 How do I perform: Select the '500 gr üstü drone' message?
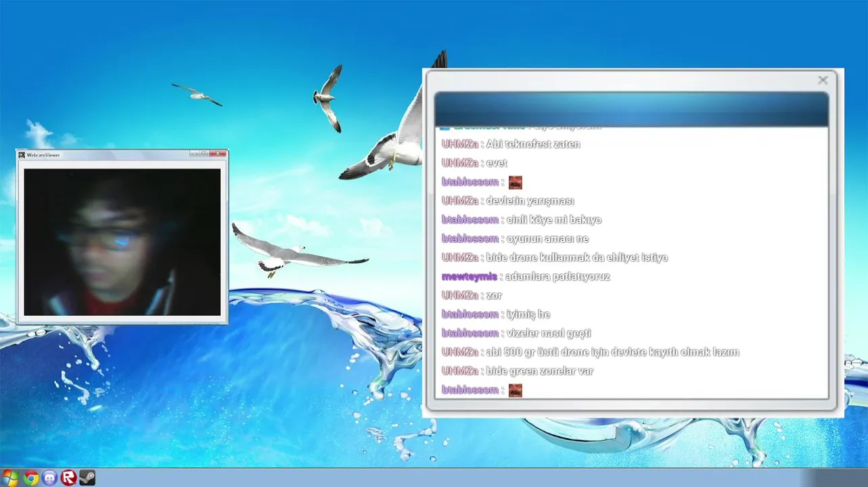[612, 352]
